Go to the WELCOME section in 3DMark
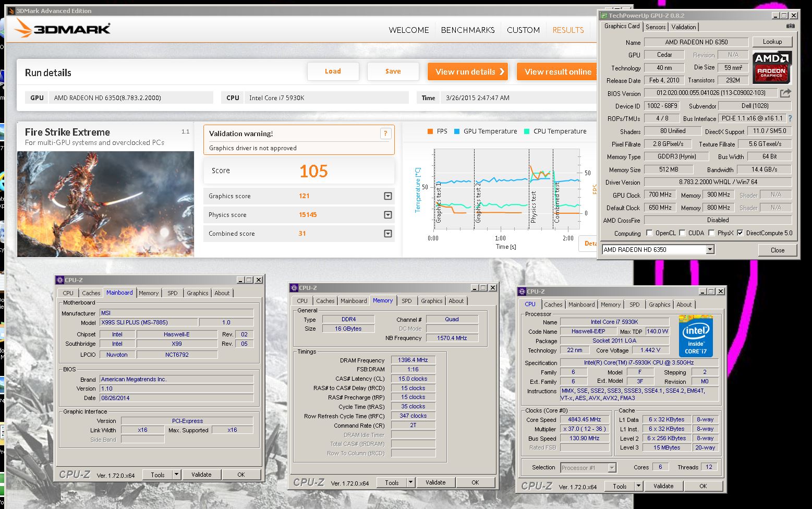This screenshot has width=812, height=509. coord(409,30)
